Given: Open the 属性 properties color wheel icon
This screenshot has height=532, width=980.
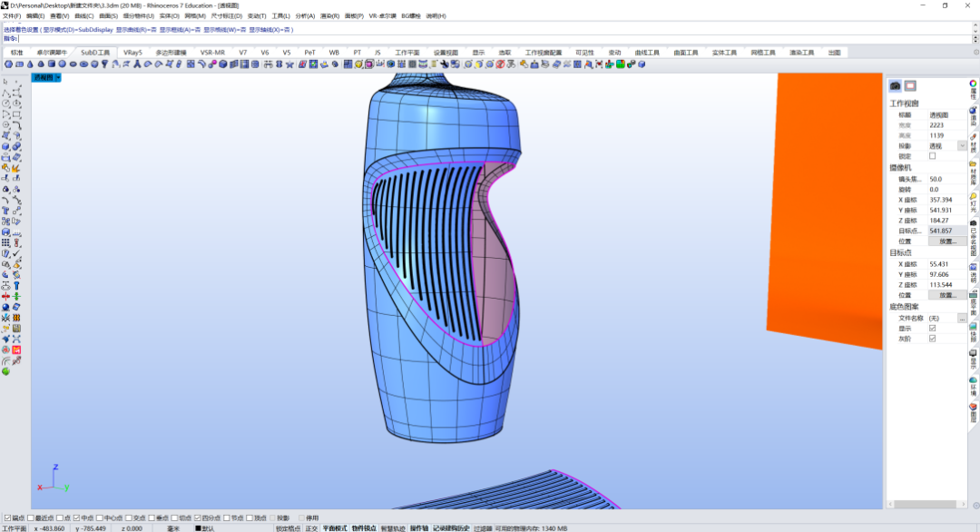Looking at the screenshot, I should (973, 89).
